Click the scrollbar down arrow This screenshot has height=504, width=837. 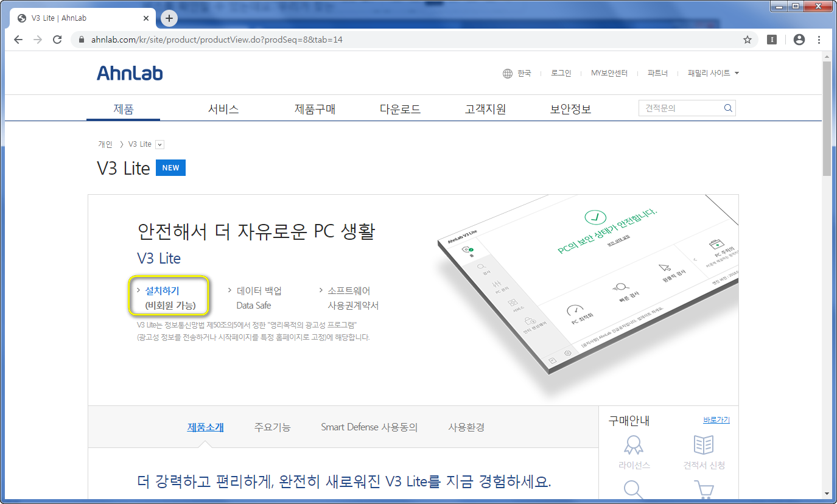point(827,493)
